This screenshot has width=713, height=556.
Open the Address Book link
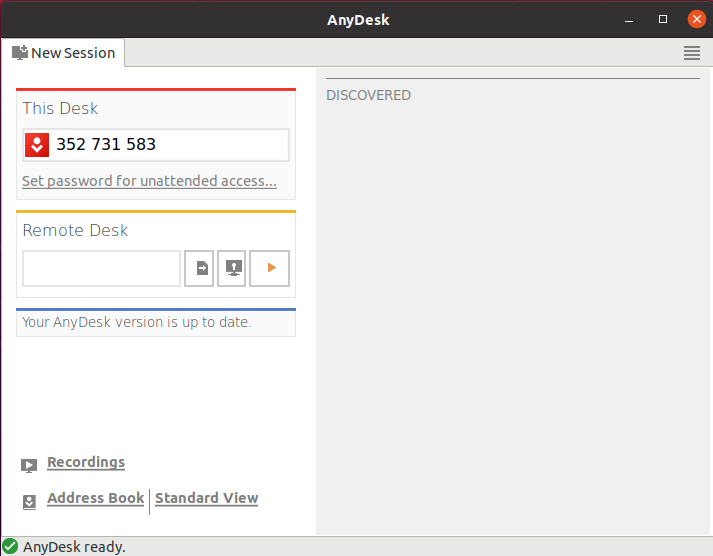(95, 498)
